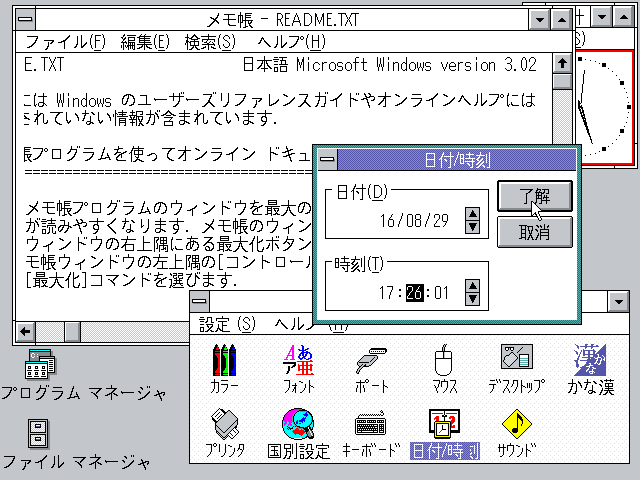Open the Date/Time dialog system menu box
The image size is (640, 480).
pyautogui.click(x=327, y=159)
